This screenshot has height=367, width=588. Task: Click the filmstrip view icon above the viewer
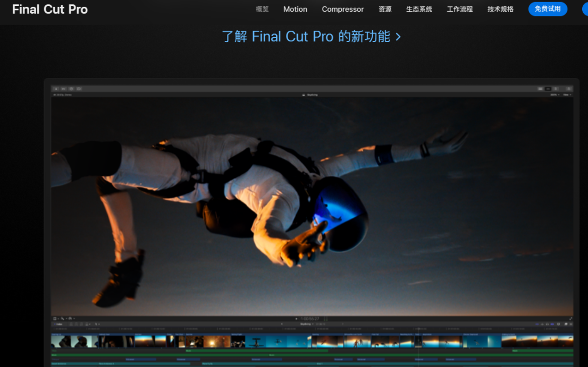548,89
